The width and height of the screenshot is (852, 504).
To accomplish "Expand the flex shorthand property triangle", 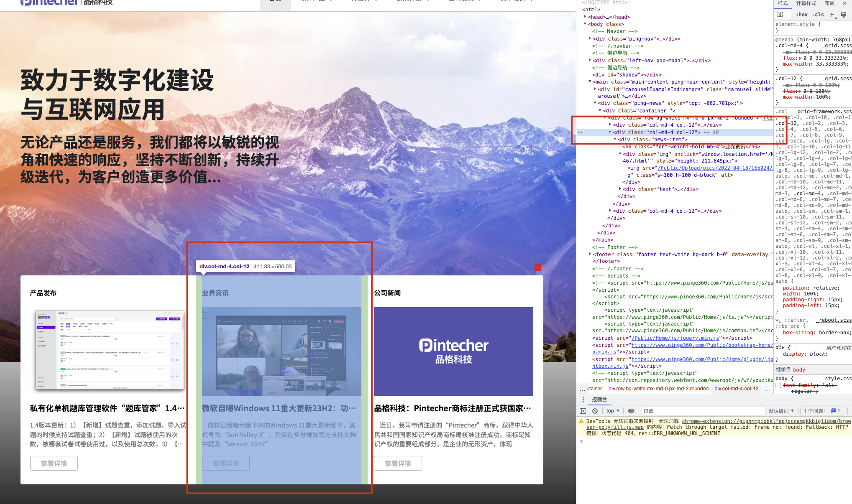I will point(800,58).
